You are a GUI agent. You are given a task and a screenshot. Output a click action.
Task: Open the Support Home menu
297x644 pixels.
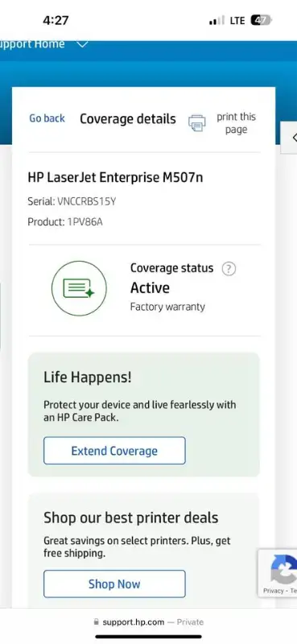coord(32,44)
